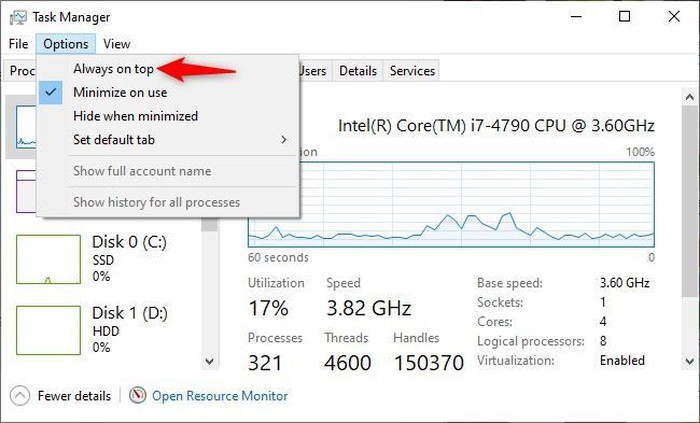This screenshot has width=700, height=423.
Task: Enable Always on top option
Action: pos(112,69)
